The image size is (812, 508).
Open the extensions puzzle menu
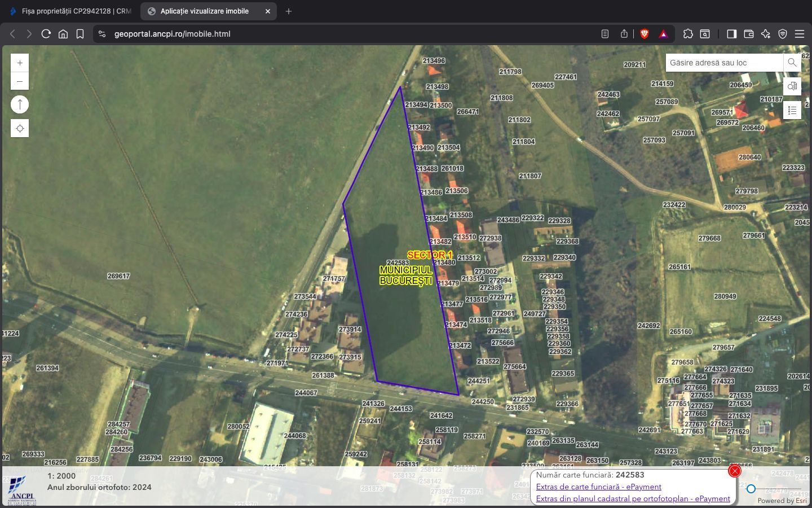[688, 34]
